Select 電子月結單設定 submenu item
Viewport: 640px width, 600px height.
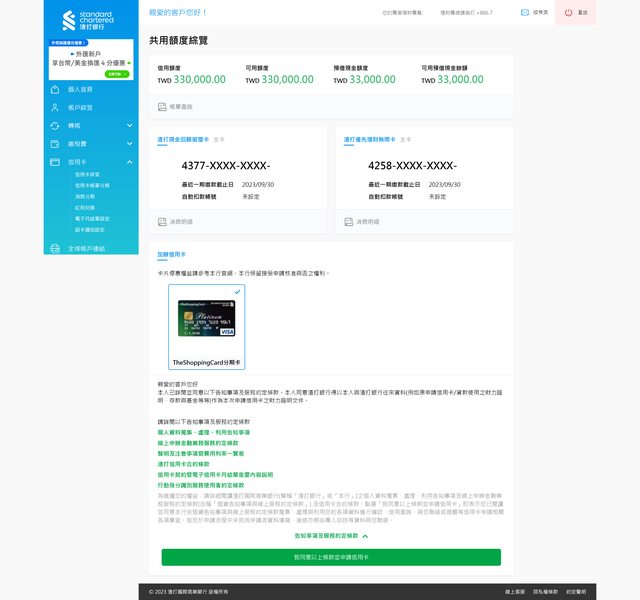93,217
